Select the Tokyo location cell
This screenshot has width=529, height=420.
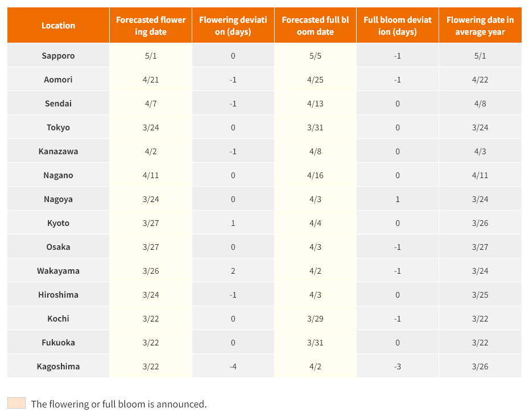point(58,127)
